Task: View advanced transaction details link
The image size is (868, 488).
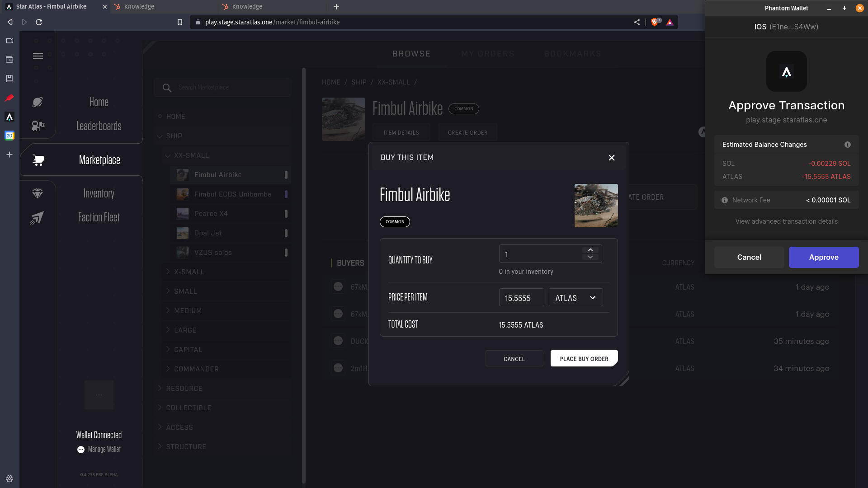Action: click(x=787, y=221)
